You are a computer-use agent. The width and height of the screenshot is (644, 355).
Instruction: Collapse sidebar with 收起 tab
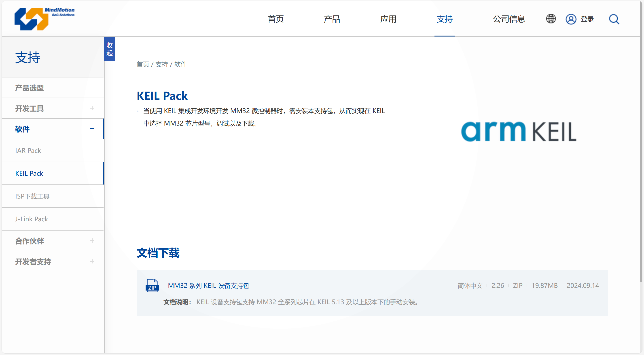point(110,49)
